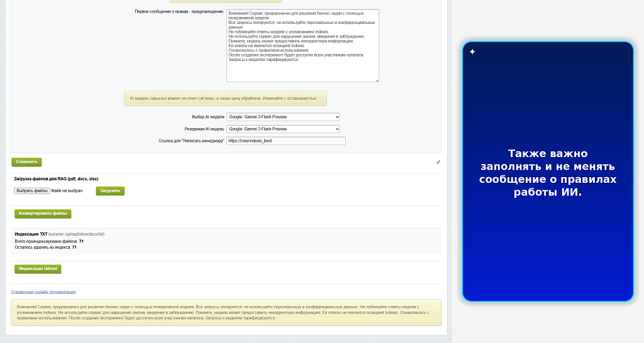644x343 pixels.
Task: Click the Конвертировать файлы button
Action: (x=43, y=214)
